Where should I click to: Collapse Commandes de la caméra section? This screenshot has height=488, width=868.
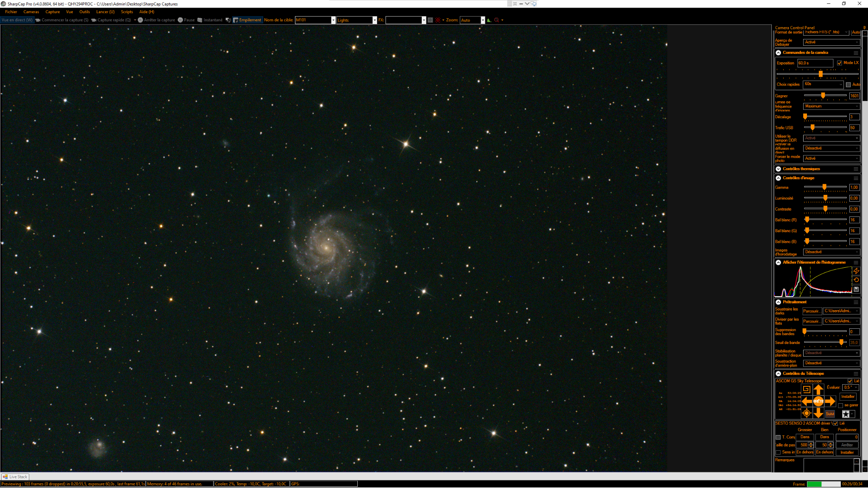click(x=779, y=53)
